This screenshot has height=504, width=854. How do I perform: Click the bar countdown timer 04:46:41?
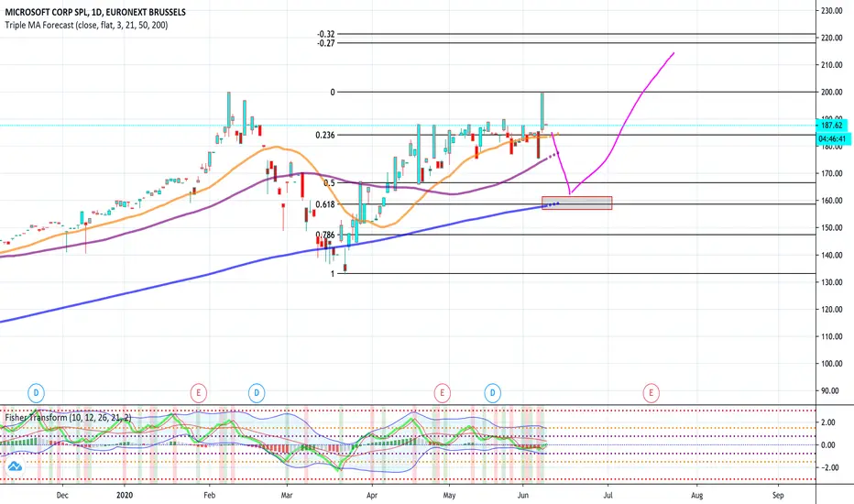832,139
